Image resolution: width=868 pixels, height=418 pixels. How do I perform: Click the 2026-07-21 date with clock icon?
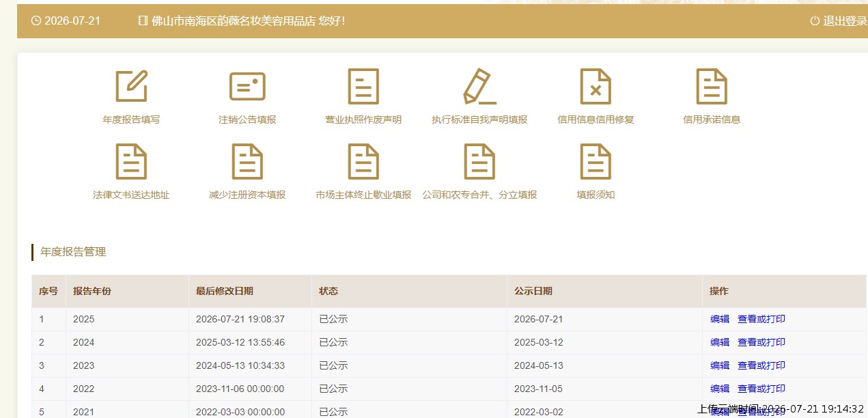pyautogui.click(x=66, y=21)
